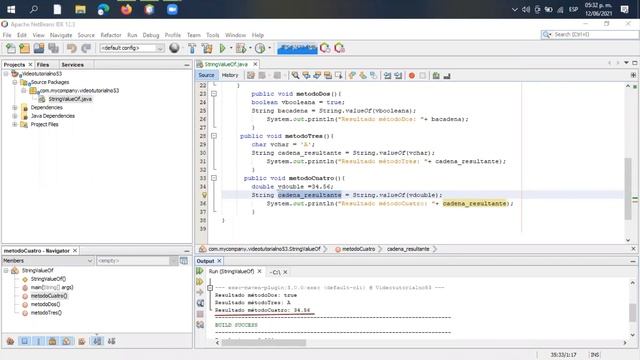Toggle Sort by Source in Navigator
Viewport: 640px width, 360px height.
tap(111, 341)
